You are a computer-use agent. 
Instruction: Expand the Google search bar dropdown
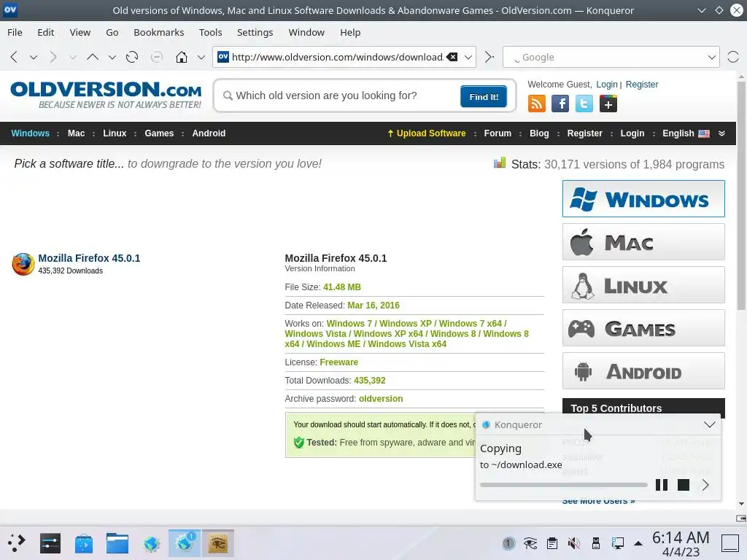click(712, 57)
